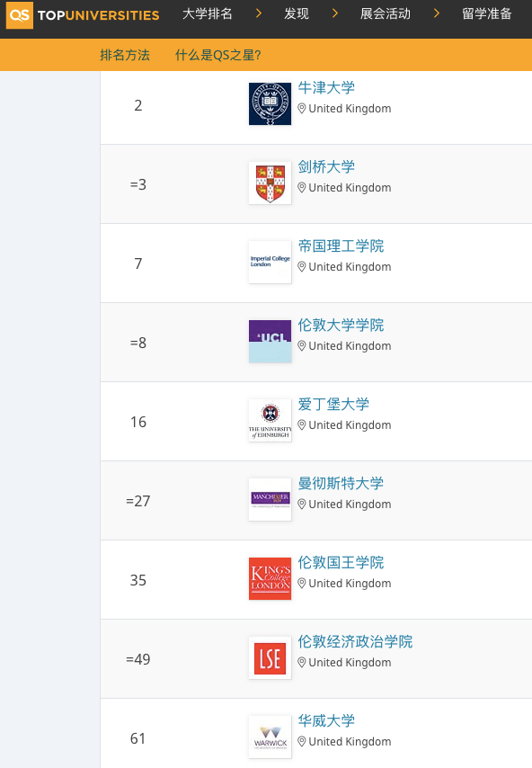Screen dimensions: 532x768
Task: Click location pin icon under 爱丁堡大学
Action: point(302,425)
